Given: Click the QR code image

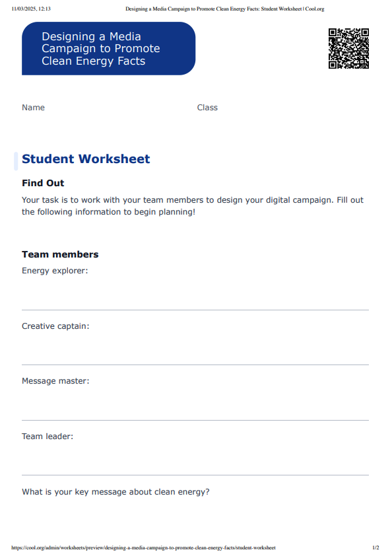Looking at the screenshot, I should coord(348,49).
